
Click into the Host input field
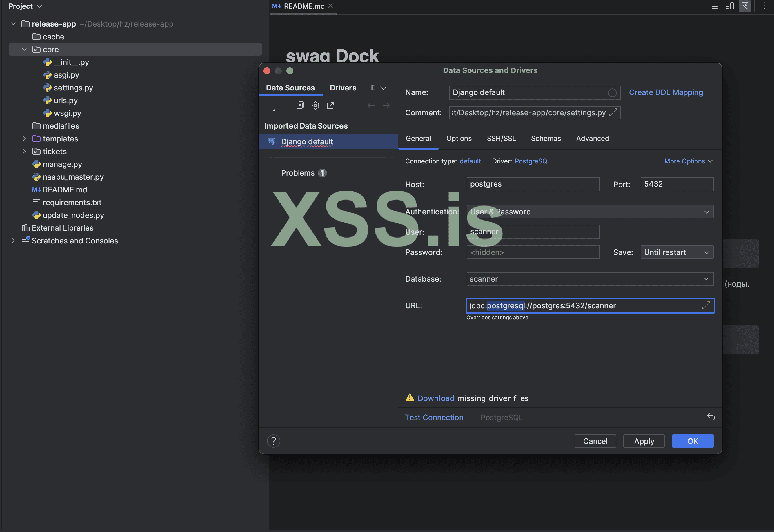point(533,184)
